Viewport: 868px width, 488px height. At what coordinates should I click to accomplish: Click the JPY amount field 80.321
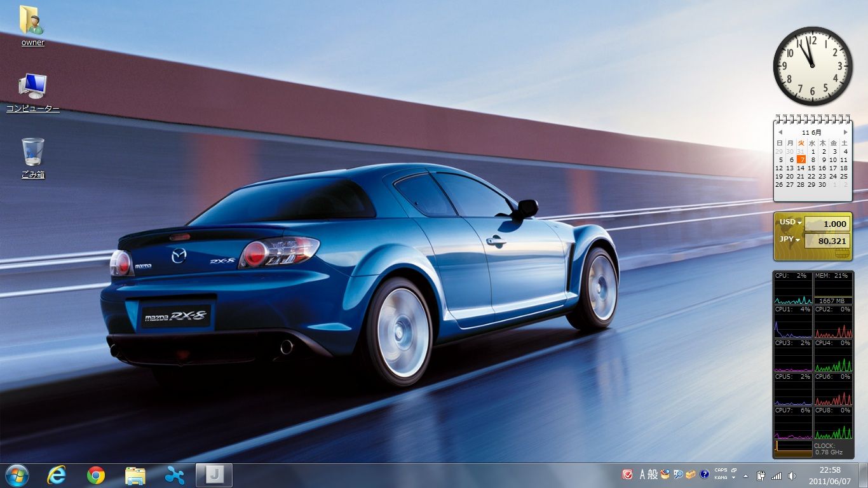tap(827, 241)
